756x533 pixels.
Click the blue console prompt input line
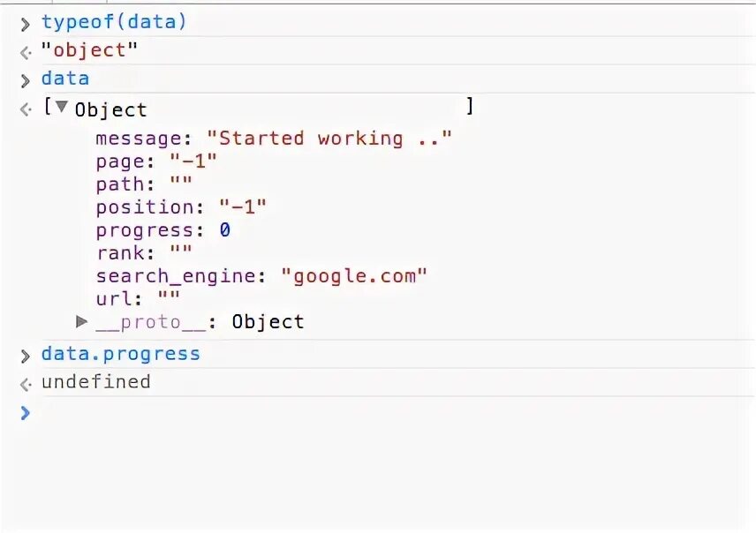click(x=386, y=413)
